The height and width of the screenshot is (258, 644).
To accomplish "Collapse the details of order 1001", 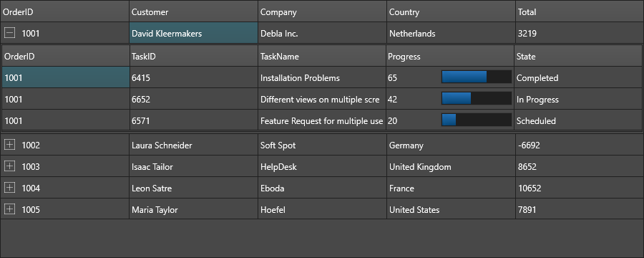I will click(x=9, y=33).
